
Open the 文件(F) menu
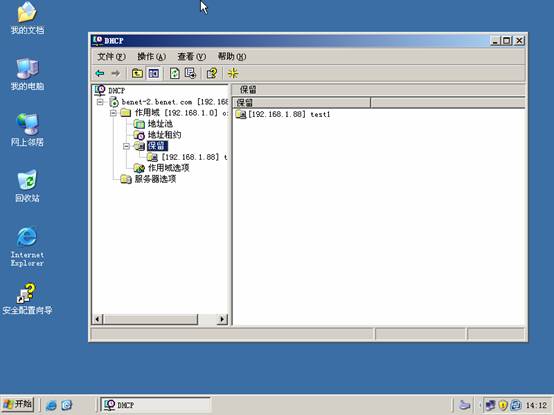click(x=111, y=57)
